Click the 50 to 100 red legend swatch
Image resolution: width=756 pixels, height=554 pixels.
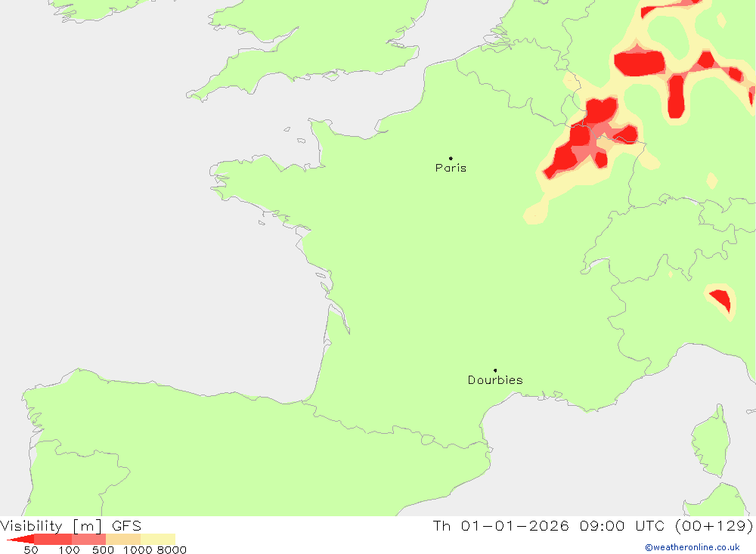pyautogui.click(x=53, y=539)
